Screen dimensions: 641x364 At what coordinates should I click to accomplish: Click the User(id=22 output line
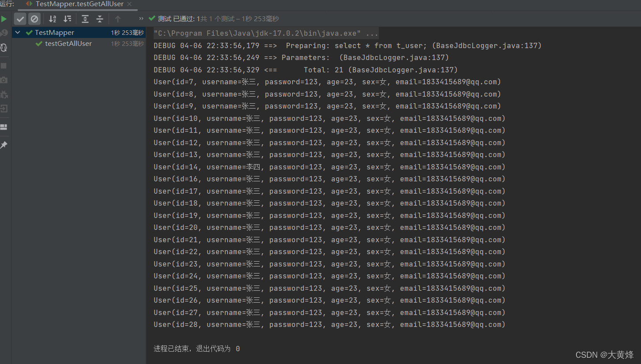(329, 252)
